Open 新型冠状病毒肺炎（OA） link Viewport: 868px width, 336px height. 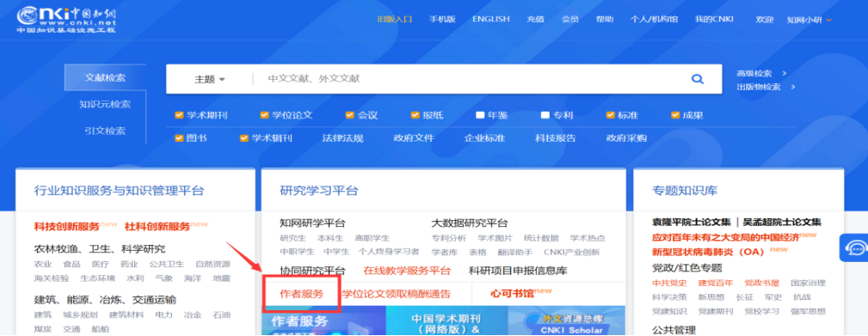(708, 252)
